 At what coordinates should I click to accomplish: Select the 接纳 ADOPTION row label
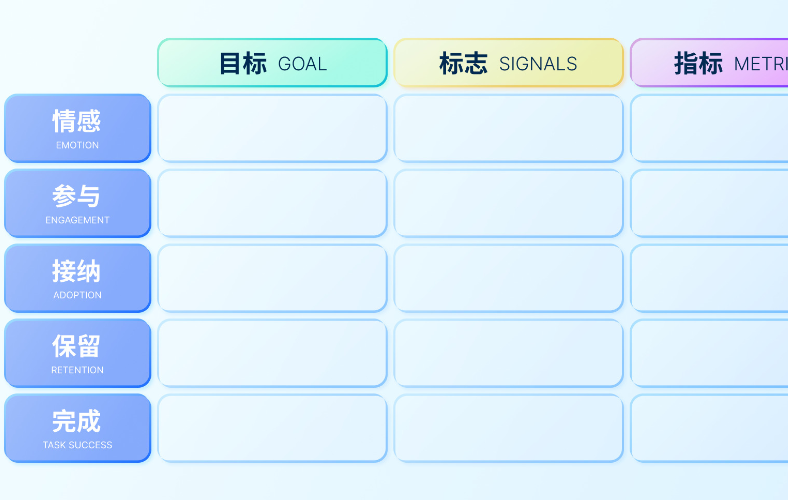tap(77, 278)
